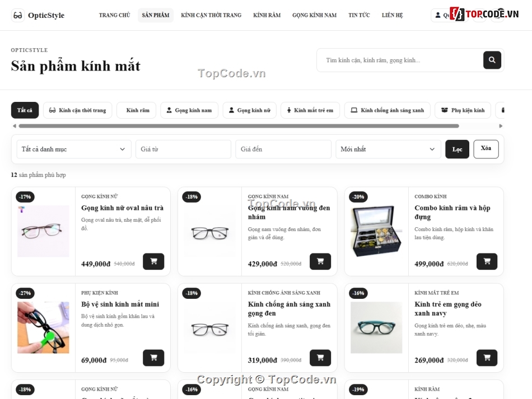532x399 pixels.
Task: Open the Liên hệ menu item
Action: (392, 15)
